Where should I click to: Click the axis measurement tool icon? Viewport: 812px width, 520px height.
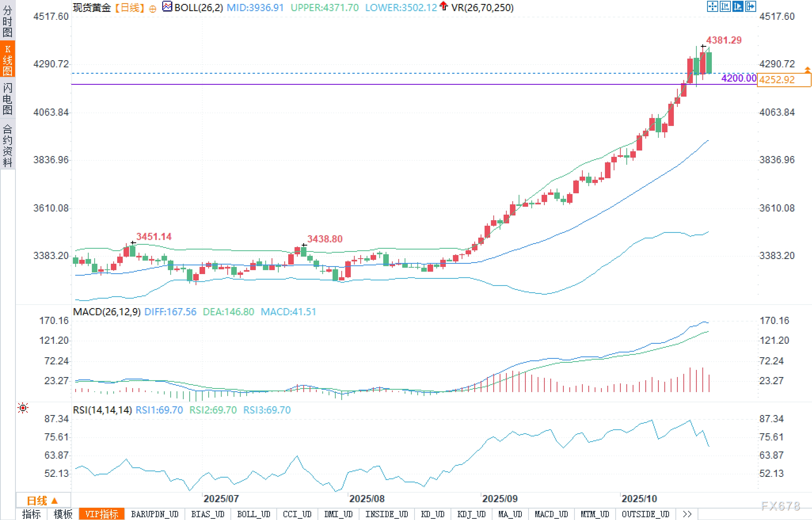[725, 6]
